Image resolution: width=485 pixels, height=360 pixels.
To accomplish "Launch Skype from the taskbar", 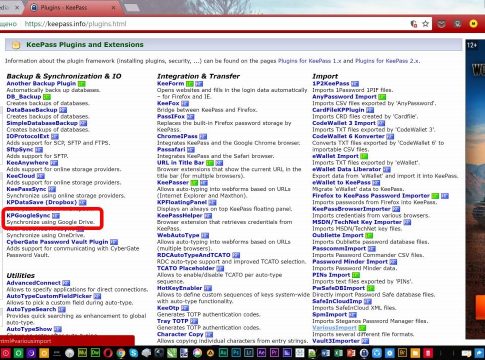I will point(134,353).
